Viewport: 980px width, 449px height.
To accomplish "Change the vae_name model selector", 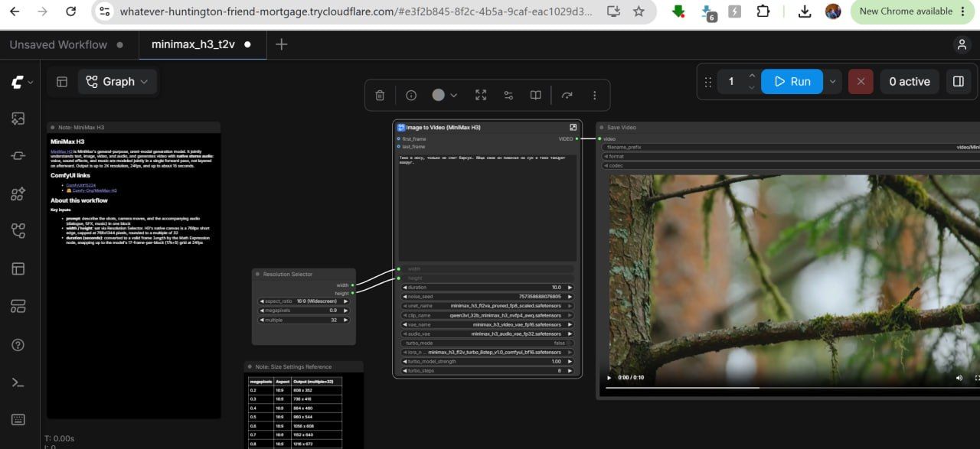I will pos(487,324).
